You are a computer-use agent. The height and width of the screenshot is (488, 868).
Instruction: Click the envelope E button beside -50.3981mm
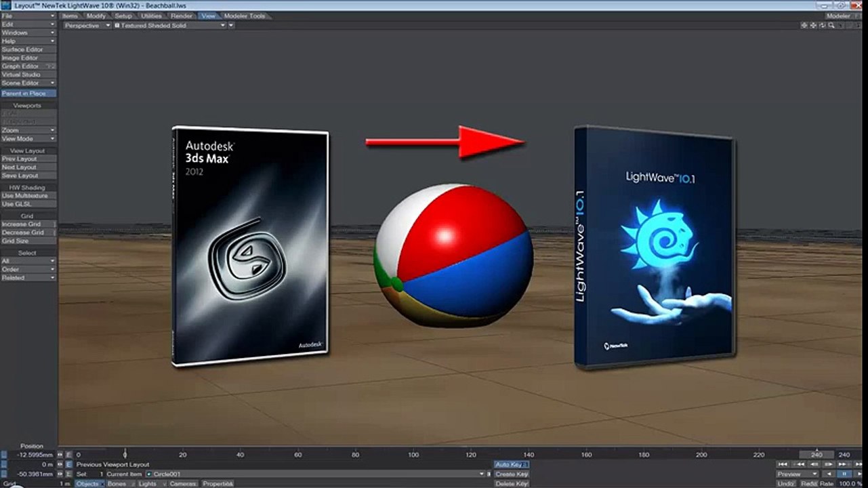[x=68, y=474]
